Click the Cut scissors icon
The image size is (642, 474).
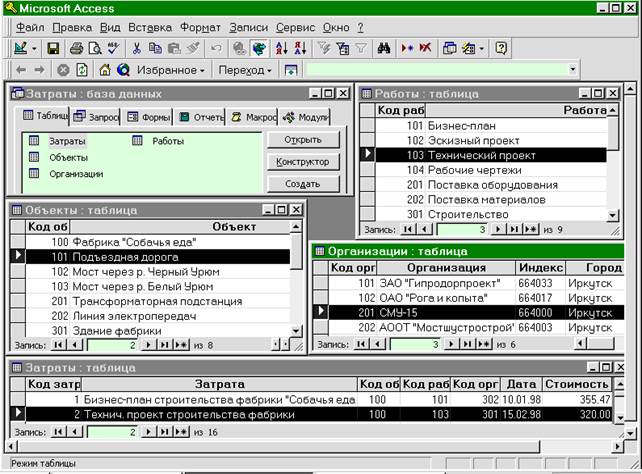click(137, 48)
